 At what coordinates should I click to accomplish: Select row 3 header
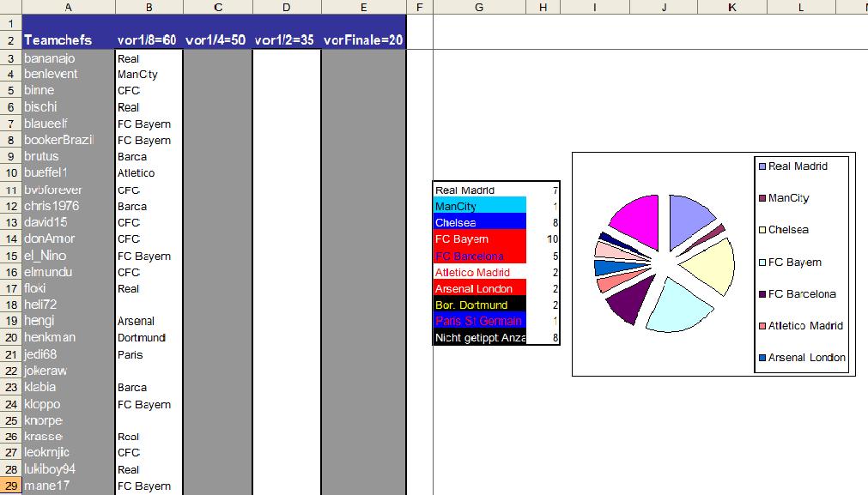11,58
